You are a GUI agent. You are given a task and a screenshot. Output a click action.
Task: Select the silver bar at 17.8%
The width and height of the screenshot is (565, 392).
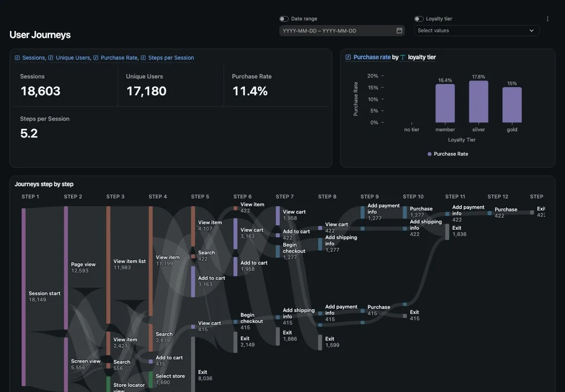(x=479, y=102)
